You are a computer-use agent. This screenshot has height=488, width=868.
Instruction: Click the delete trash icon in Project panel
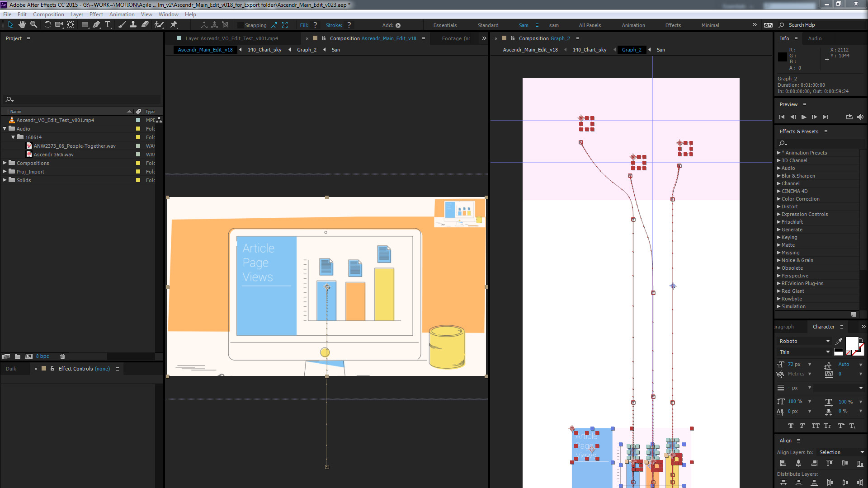[63, 357]
